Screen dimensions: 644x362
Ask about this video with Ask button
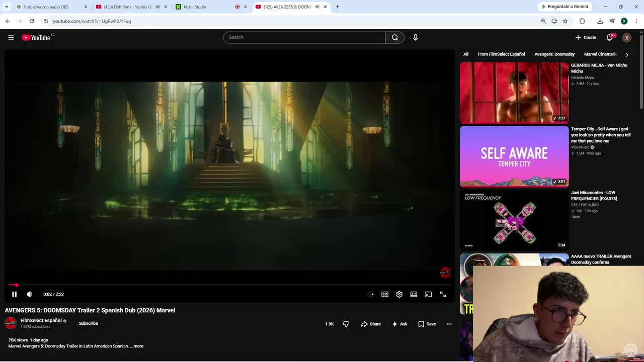pos(399,324)
